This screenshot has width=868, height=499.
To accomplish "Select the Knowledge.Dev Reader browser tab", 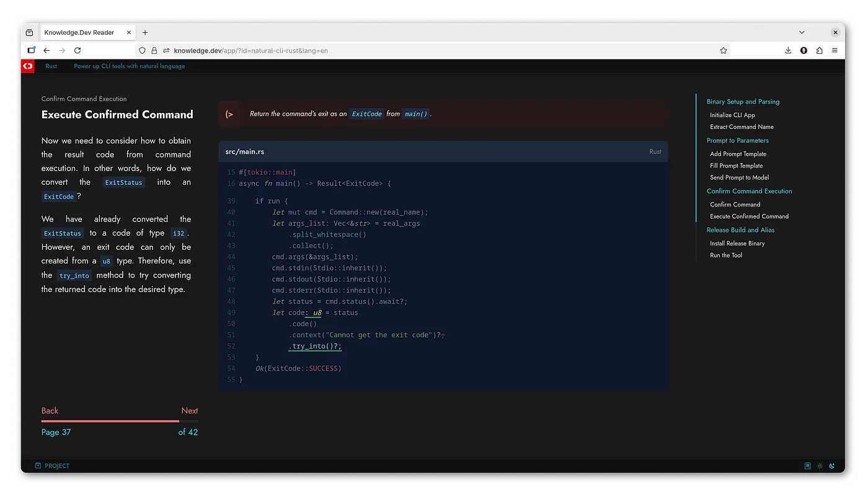I will tap(84, 32).
